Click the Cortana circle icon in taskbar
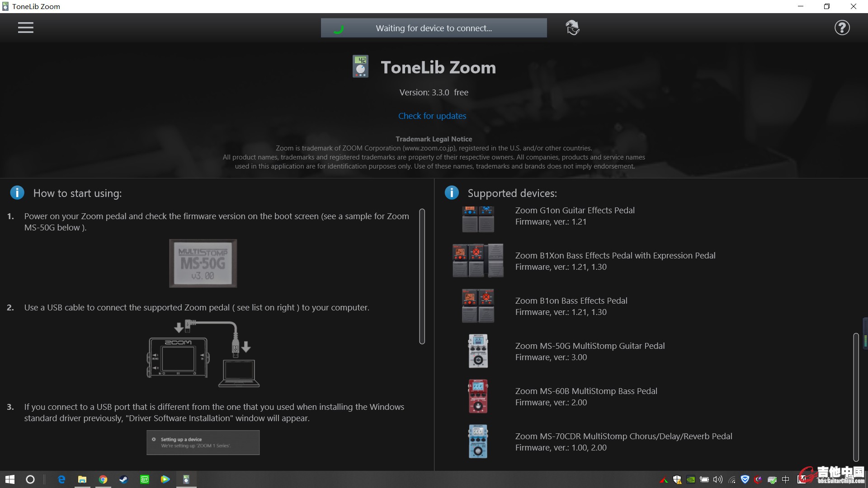This screenshot has width=868, height=488. pos(30,479)
